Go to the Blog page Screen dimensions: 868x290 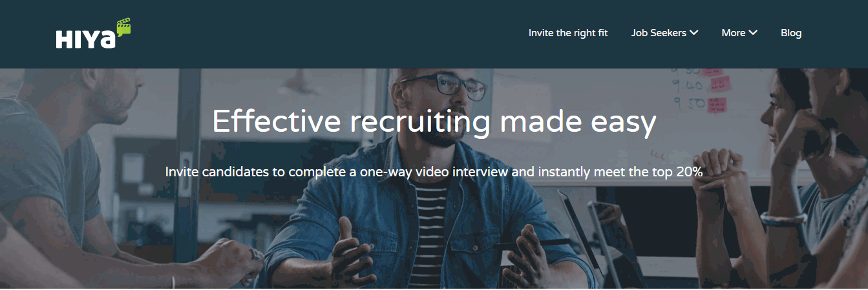[791, 33]
